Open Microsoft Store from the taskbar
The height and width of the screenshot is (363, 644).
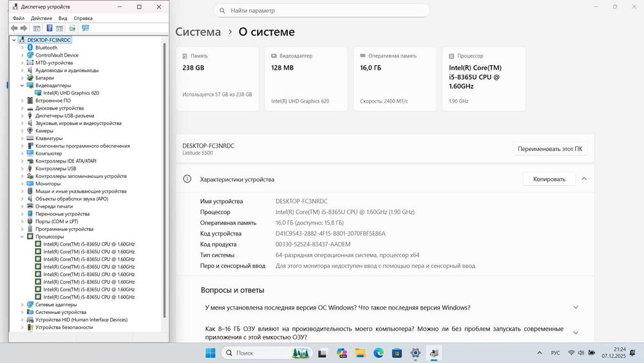[397, 353]
